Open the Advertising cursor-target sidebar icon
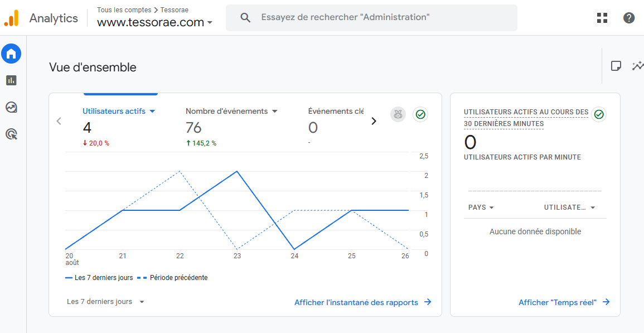This screenshot has height=333, width=644. [12, 134]
